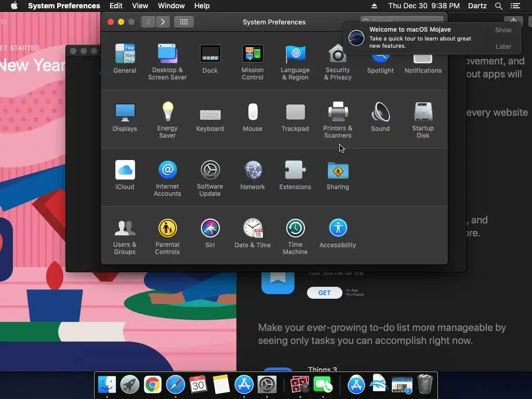Open Notes from the Dock

[221, 385]
